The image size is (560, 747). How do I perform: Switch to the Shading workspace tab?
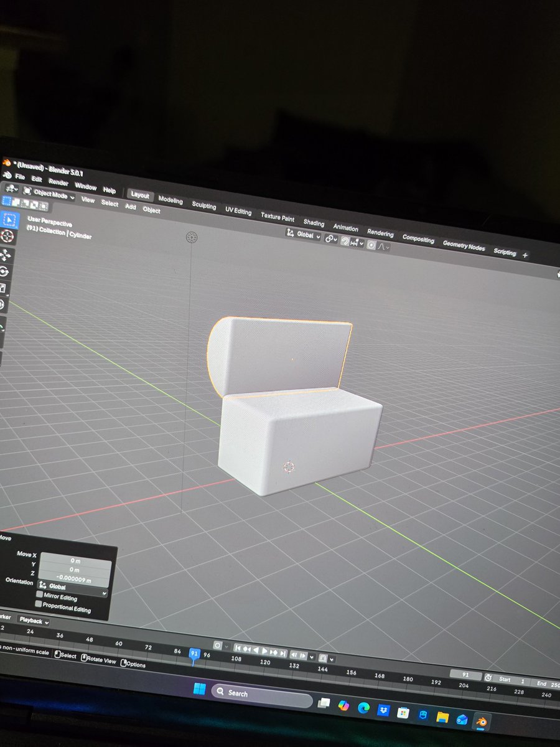(314, 223)
